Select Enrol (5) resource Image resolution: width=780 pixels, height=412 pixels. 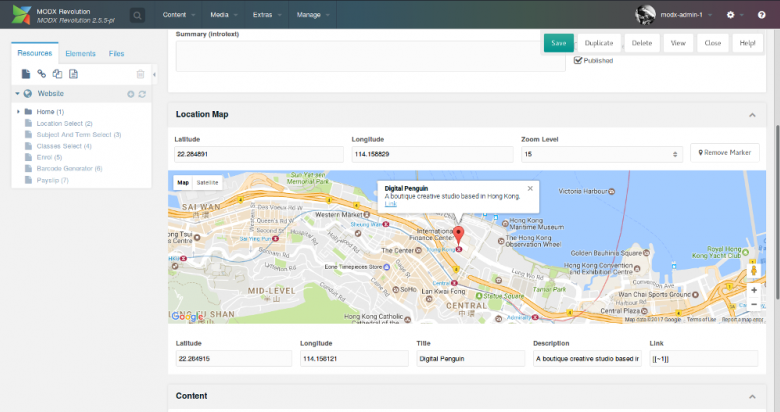49,157
